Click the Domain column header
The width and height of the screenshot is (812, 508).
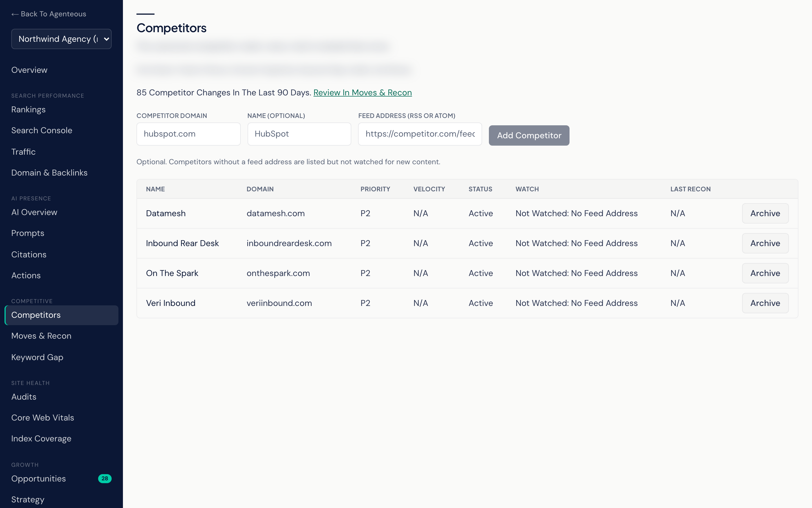tap(260, 189)
